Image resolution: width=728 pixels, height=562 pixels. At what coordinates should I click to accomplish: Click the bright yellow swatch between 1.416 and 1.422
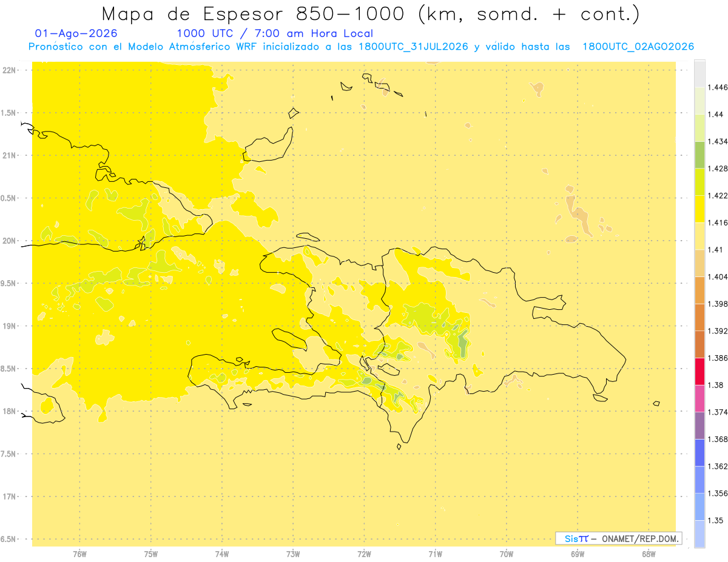699,209
